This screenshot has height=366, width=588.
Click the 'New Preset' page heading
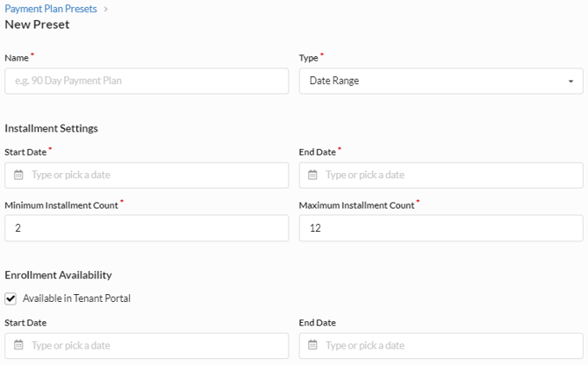click(37, 25)
